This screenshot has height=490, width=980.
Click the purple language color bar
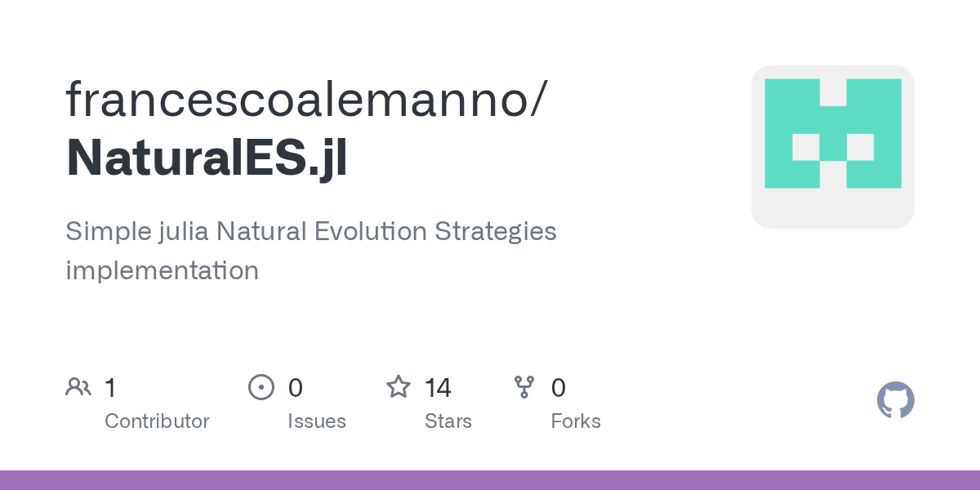(x=490, y=480)
